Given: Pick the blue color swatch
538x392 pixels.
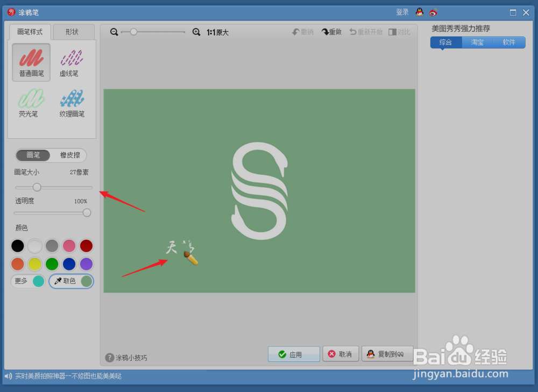Looking at the screenshot, I should [x=69, y=264].
